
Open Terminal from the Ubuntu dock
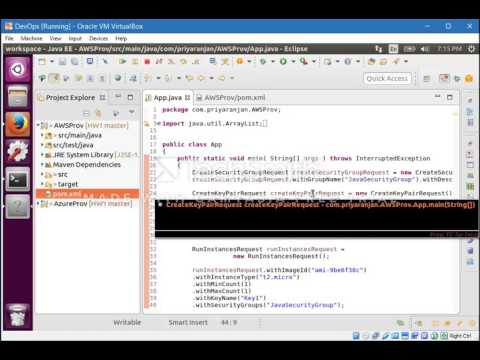point(18,179)
